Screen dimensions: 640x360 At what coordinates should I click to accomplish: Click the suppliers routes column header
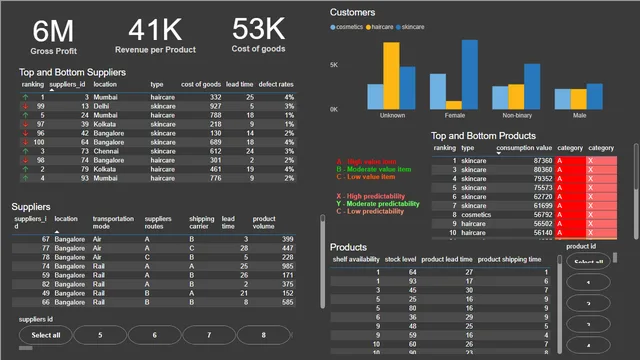[158, 222]
